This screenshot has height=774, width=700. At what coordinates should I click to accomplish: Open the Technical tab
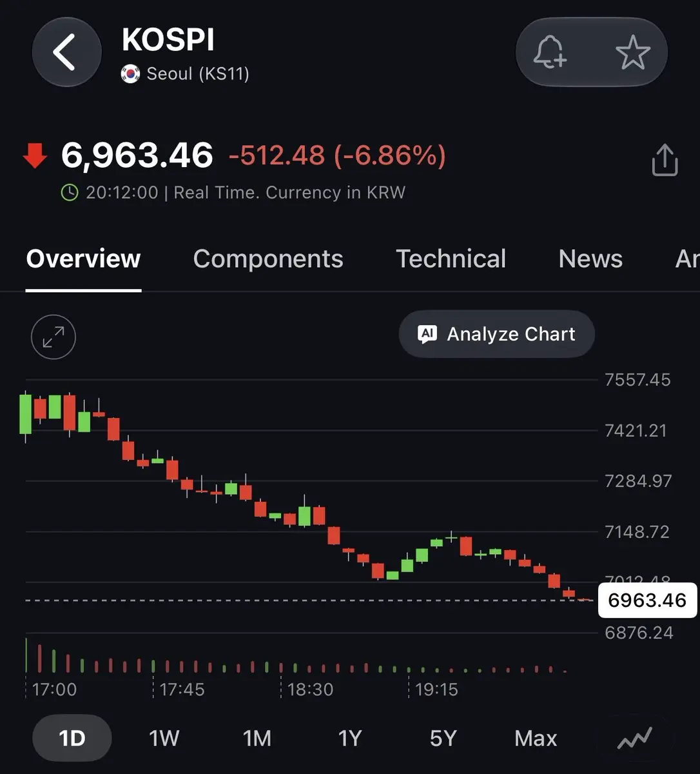[x=451, y=259]
